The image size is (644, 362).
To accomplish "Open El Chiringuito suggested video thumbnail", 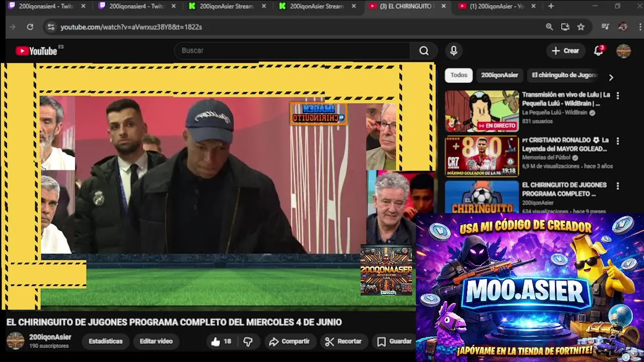I will coord(481,197).
